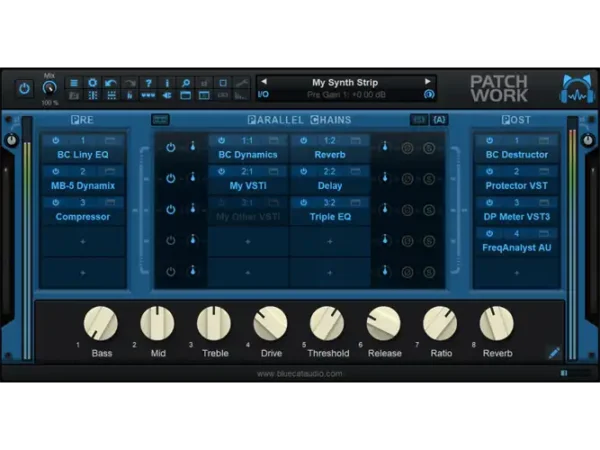Click the left arrow with bars toolbar icon
Screen dimensions: 600x450
[167, 95]
